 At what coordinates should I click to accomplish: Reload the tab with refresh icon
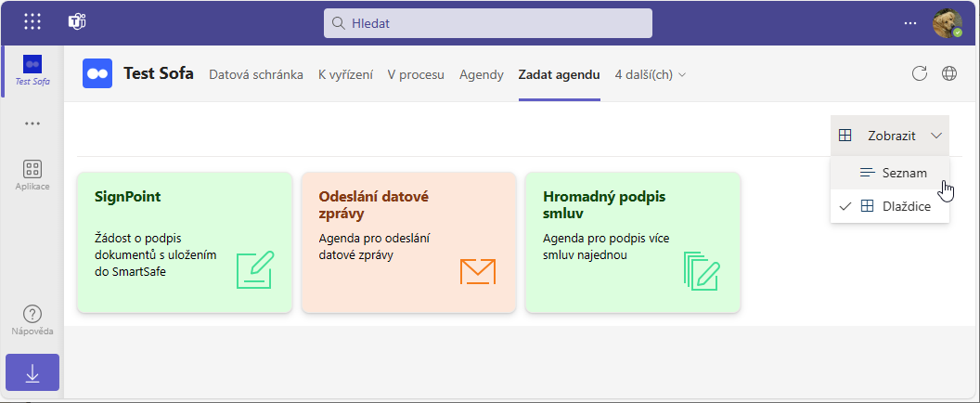point(920,74)
